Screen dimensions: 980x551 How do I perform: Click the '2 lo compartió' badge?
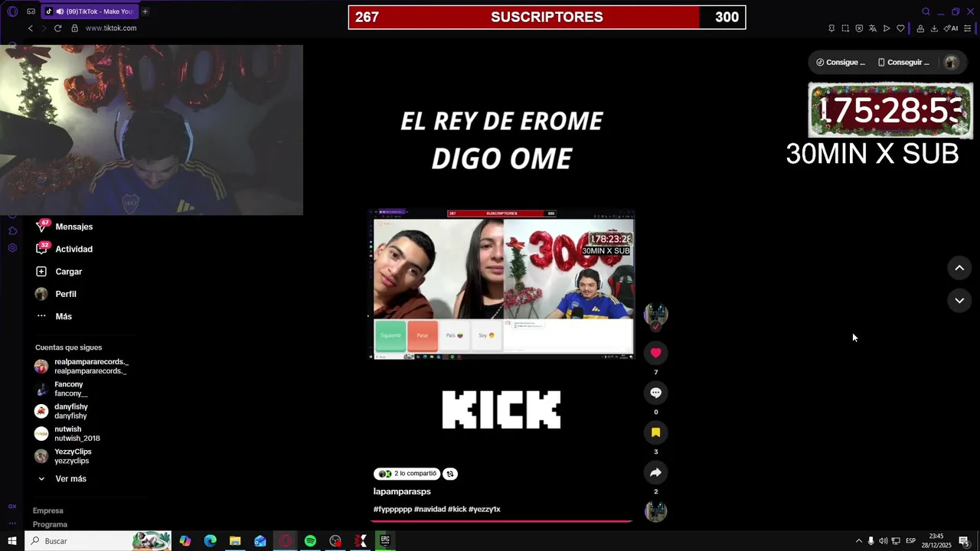[407, 474]
